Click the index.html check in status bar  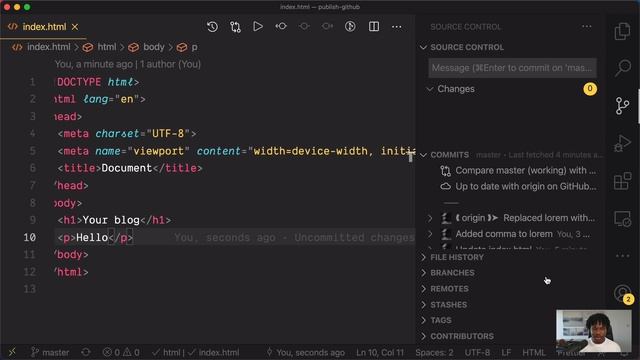click(x=213, y=352)
